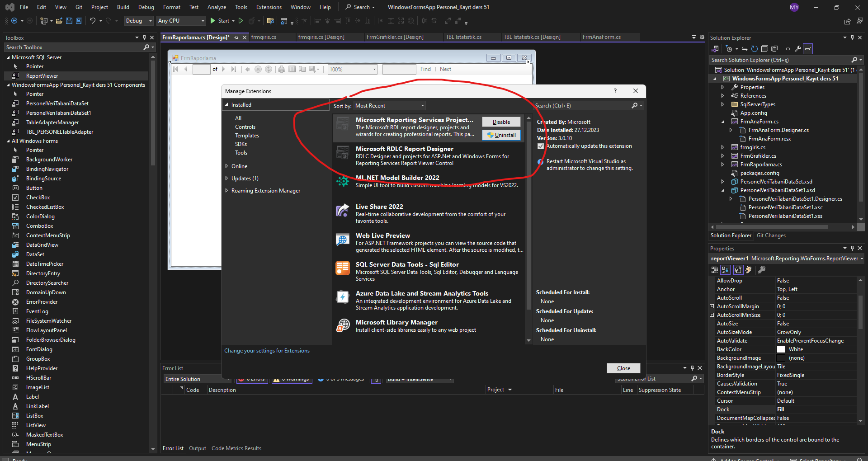This screenshot has height=461, width=868.
Task: Expand the AutoScrollMargin property
Action: 712,306
